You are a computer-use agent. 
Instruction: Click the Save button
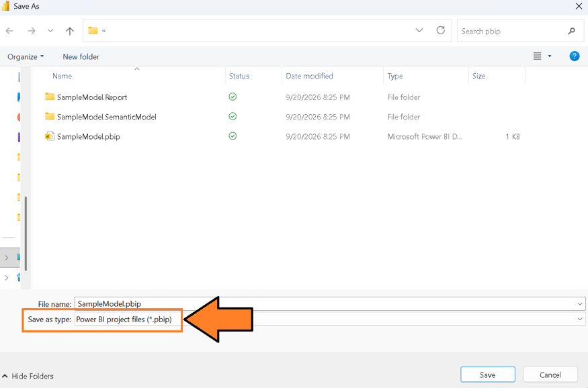pyautogui.click(x=487, y=375)
